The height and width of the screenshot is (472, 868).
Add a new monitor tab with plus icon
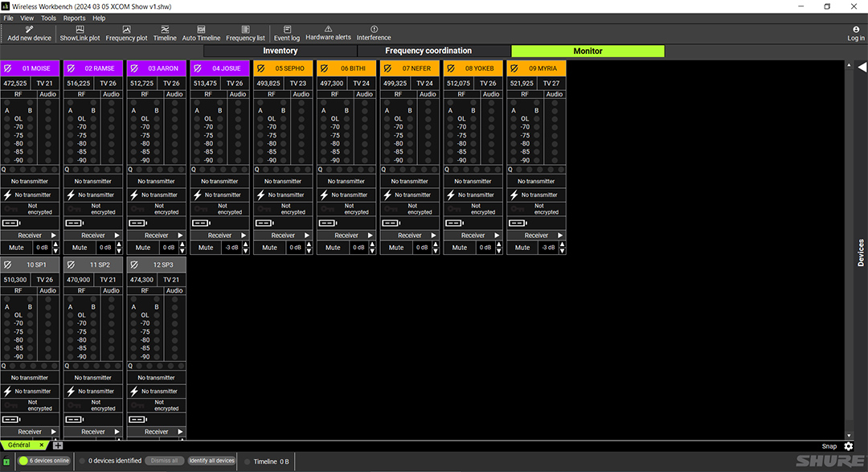pos(58,445)
